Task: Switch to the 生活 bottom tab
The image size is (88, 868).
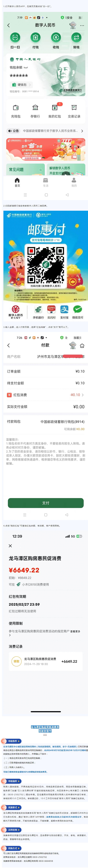Action: pyautogui.click(x=46, y=182)
